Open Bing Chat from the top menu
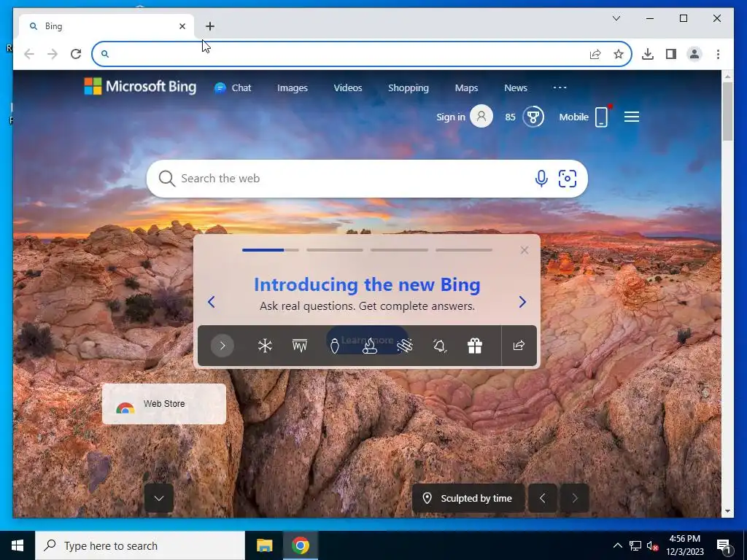 coord(233,87)
